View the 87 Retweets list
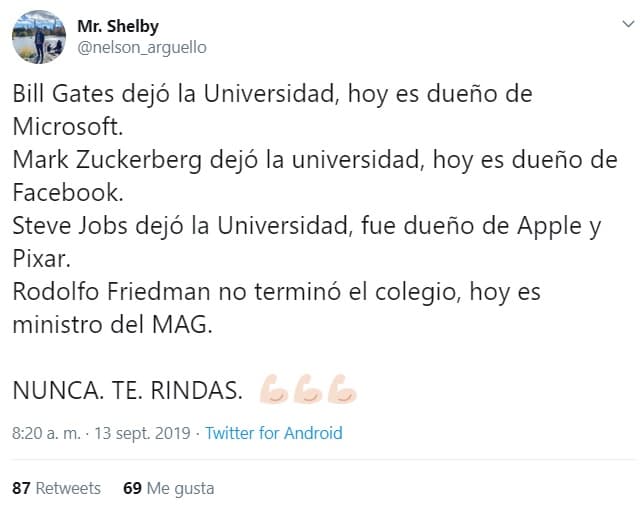Screen dimensions: 643x507 click(x=57, y=488)
